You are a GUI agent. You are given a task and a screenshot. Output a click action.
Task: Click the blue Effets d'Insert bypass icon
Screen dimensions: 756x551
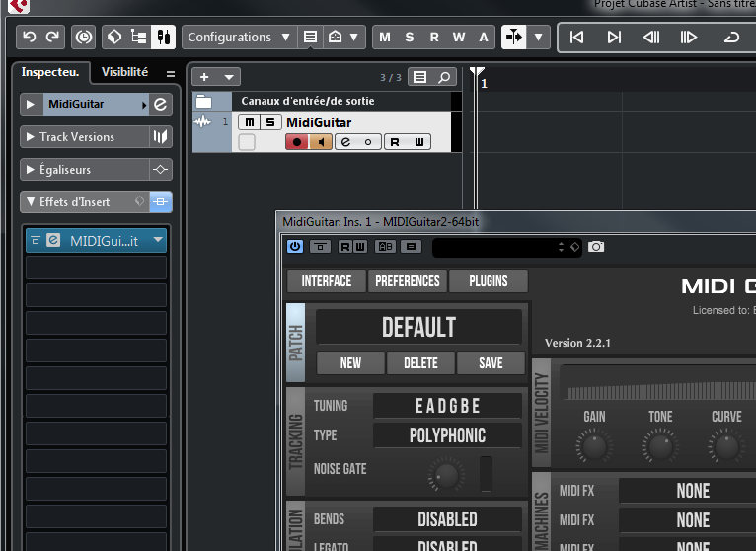(161, 202)
